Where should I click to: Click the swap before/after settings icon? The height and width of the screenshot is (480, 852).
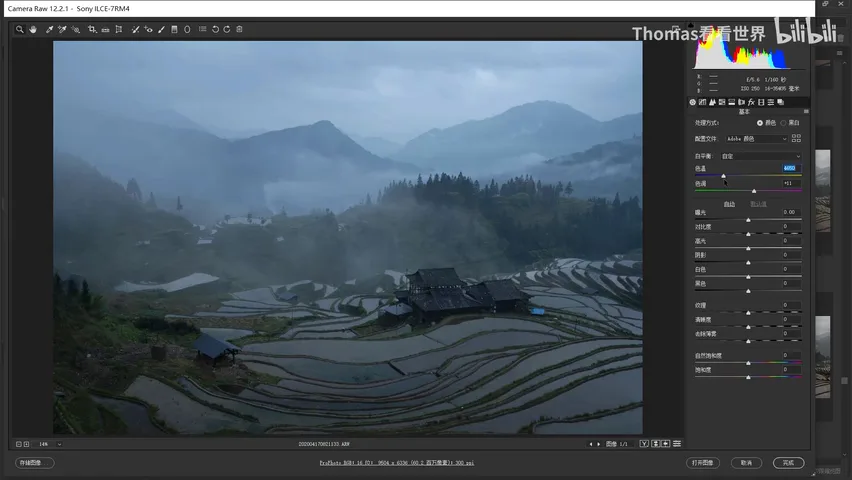[x=655, y=444]
